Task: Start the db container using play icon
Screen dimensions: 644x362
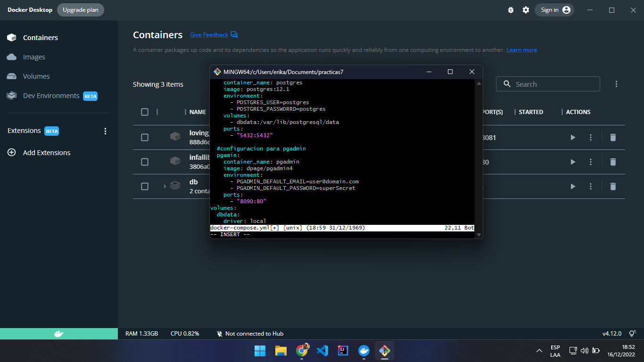Action: [x=572, y=186]
